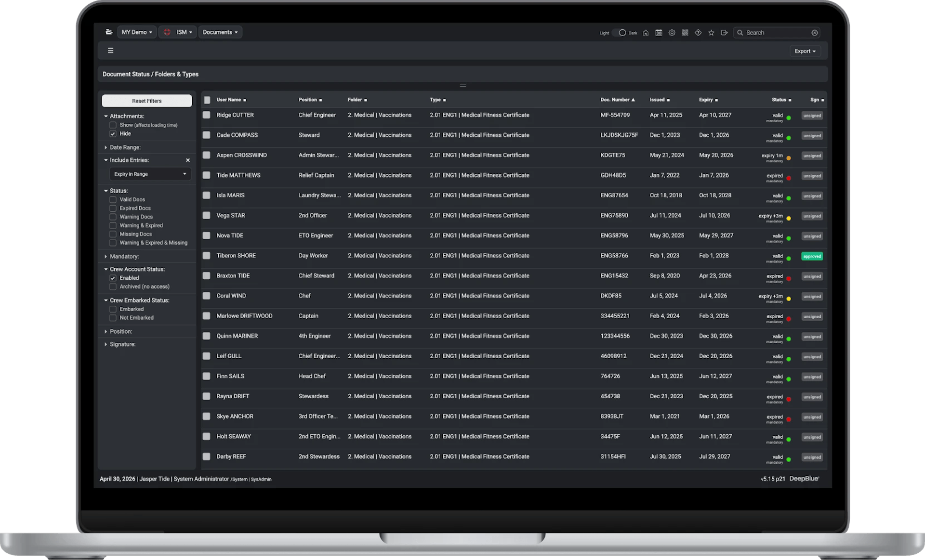
Task: Tick the select-all checkbox in the table header
Action: pyautogui.click(x=207, y=100)
